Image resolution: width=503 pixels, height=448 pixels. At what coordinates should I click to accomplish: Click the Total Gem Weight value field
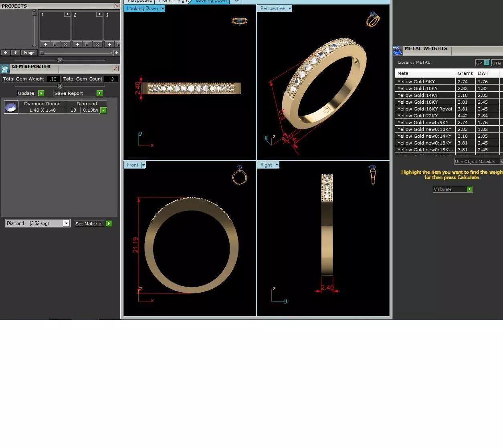pos(53,79)
